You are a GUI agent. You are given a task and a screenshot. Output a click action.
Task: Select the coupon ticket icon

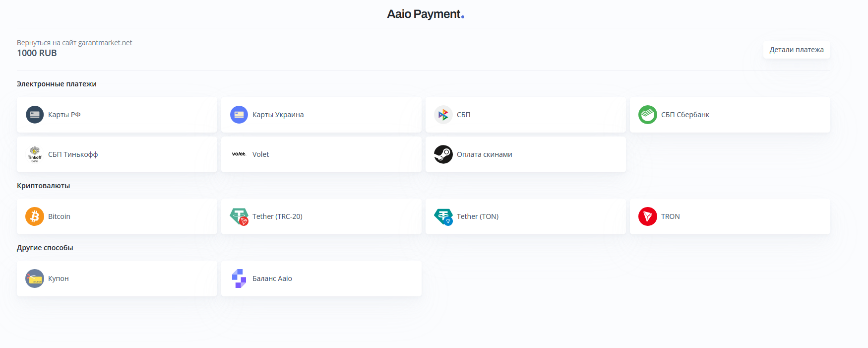pos(35,278)
